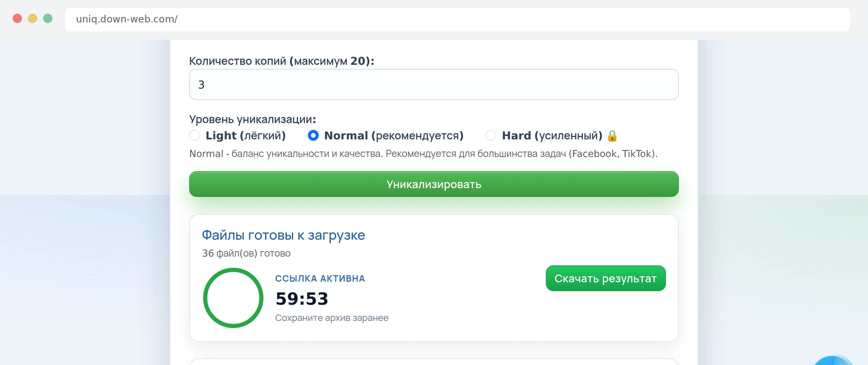Choose the Hard (усиленный) radio option
This screenshot has width=868, height=365.
pyautogui.click(x=491, y=136)
